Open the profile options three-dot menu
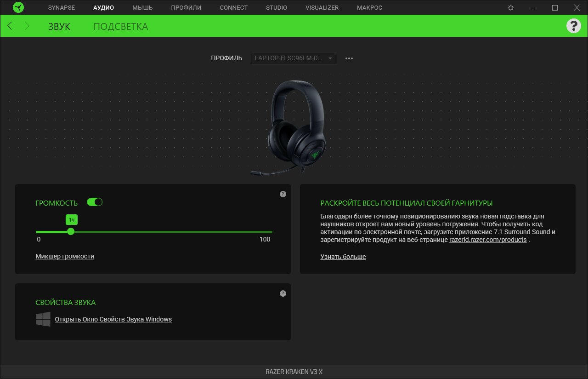This screenshot has width=588, height=379. 349,58
